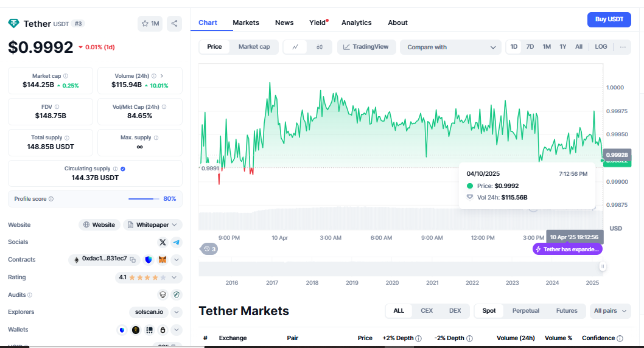Expand Wallets list chevron
The image size is (644, 348).
pos(176,330)
